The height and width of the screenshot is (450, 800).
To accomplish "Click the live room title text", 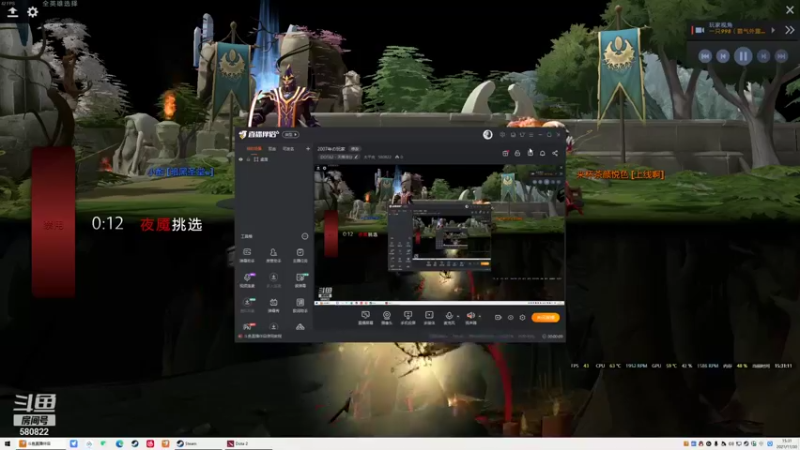I will 331,149.
